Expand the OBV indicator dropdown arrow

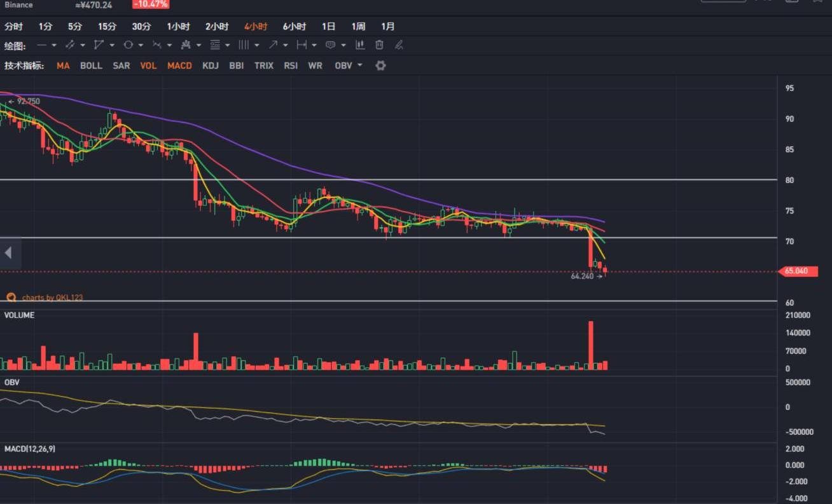[360, 65]
